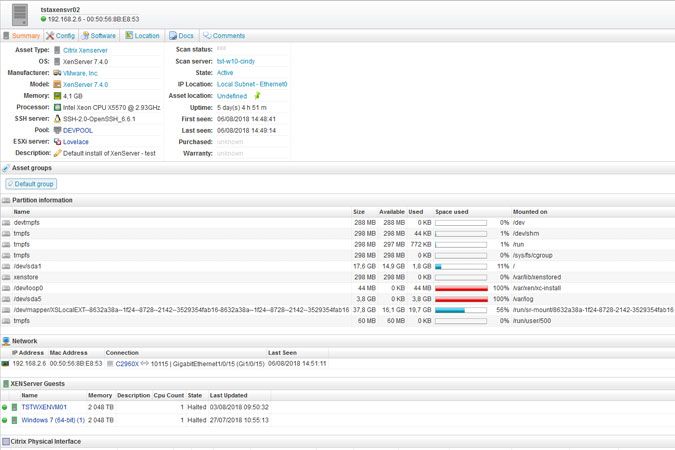Click the processor icon beside Intel Xeon

57,107
